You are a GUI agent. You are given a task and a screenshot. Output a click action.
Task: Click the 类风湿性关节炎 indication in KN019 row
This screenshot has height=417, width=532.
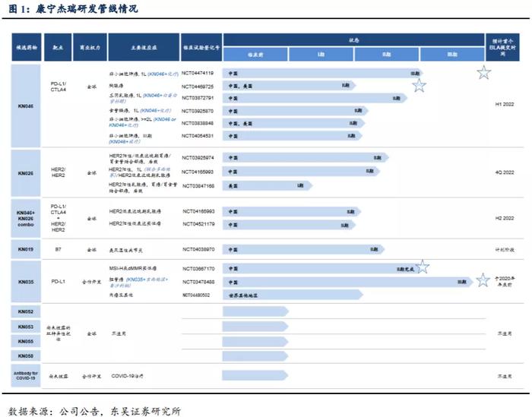pyautogui.click(x=126, y=250)
